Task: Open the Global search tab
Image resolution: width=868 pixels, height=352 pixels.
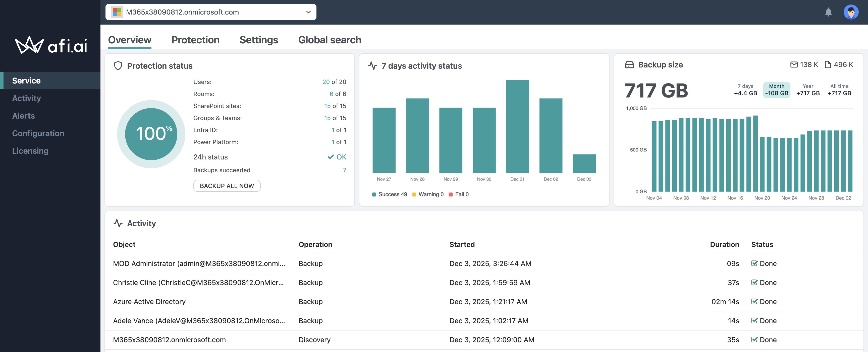Action: pyautogui.click(x=329, y=40)
